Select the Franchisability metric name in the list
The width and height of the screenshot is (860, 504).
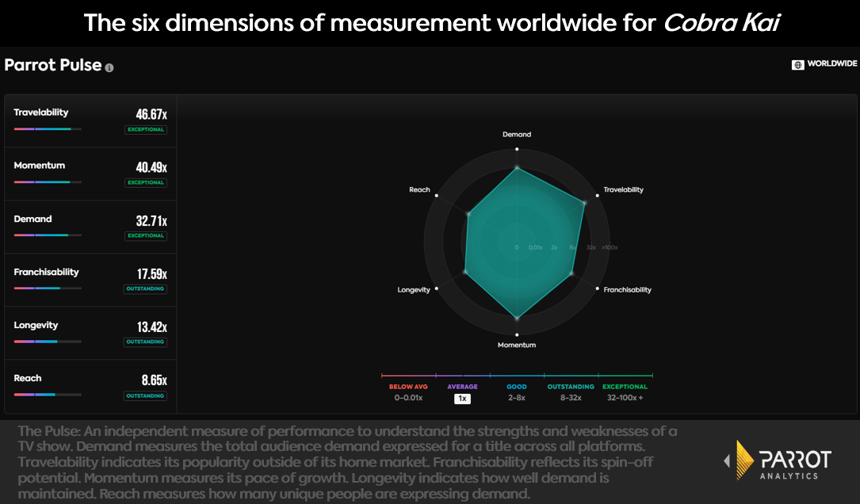tap(46, 272)
